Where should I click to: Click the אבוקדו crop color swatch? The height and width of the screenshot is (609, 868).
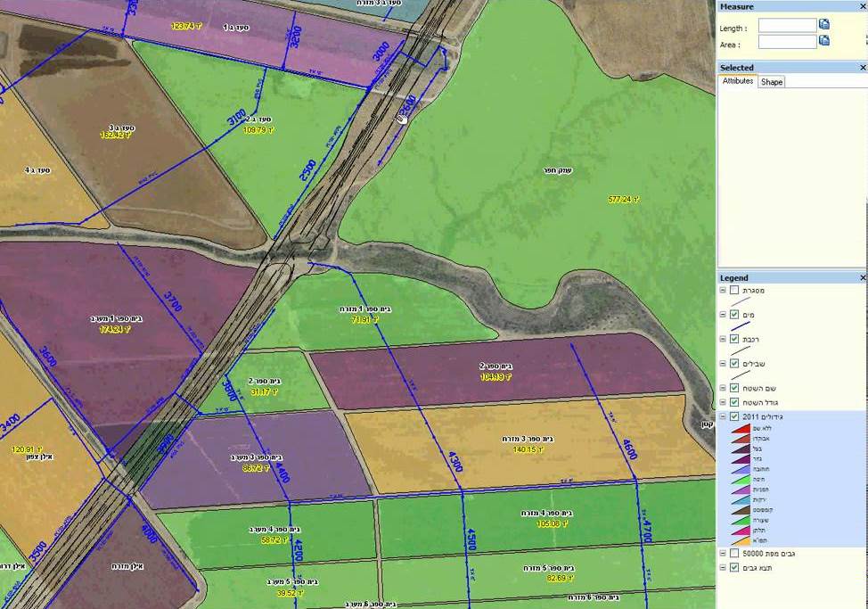pos(741,439)
